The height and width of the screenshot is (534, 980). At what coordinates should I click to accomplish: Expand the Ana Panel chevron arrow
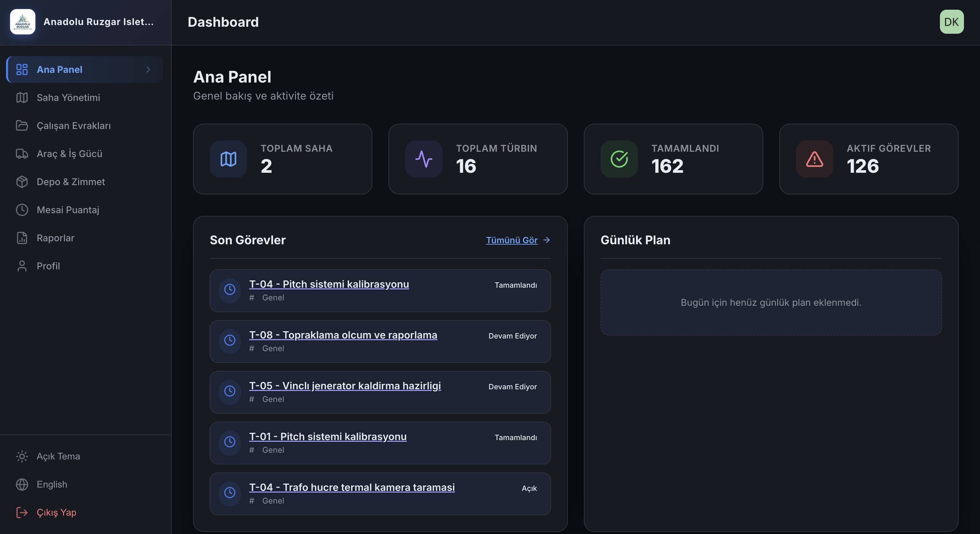pos(148,69)
